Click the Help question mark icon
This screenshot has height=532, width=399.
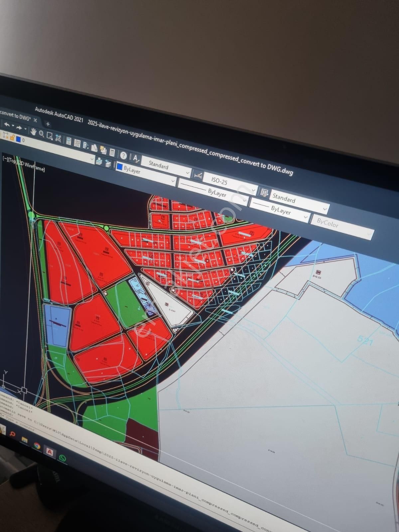point(123,156)
